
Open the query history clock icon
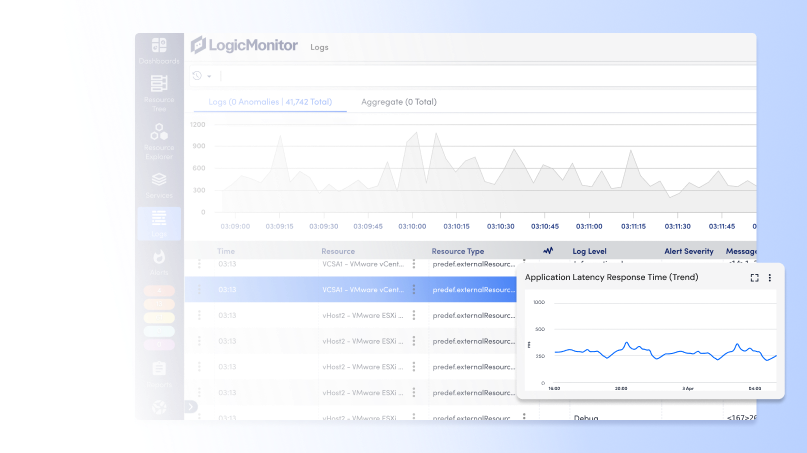pyautogui.click(x=197, y=76)
